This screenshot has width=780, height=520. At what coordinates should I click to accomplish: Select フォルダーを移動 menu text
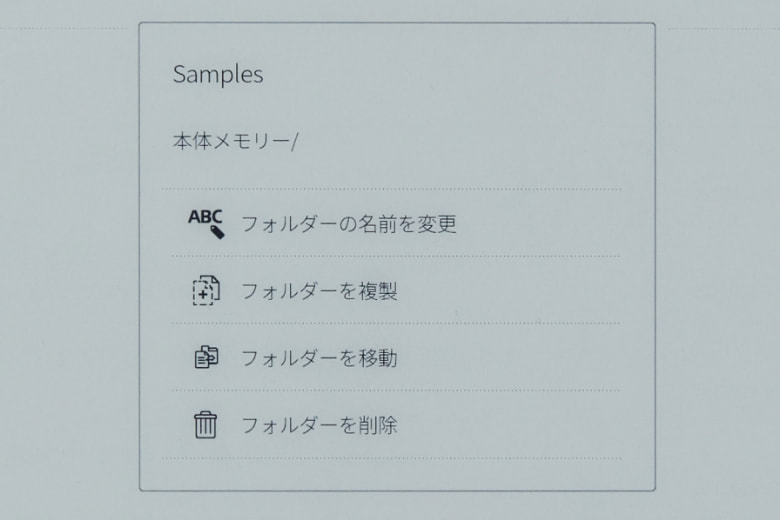pyautogui.click(x=319, y=358)
